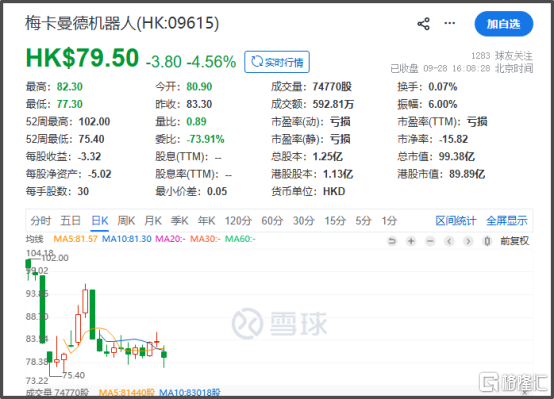Switch to 5分 interval tab
Viewport: 554px width, 399px height.
tap(363, 221)
